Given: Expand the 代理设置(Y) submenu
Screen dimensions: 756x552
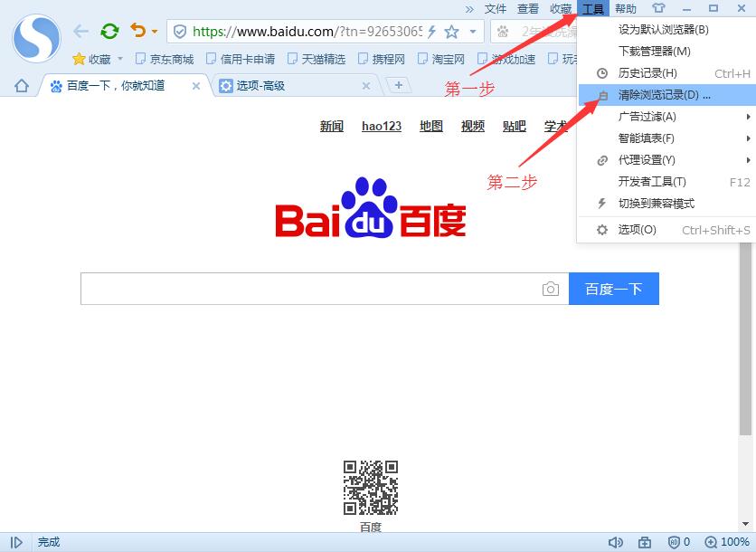Looking at the screenshot, I should coord(666,159).
